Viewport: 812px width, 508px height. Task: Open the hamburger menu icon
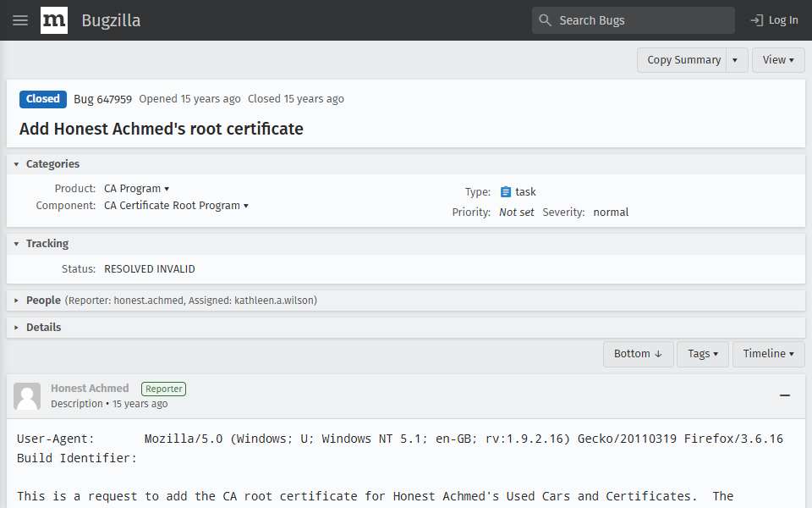coord(20,20)
